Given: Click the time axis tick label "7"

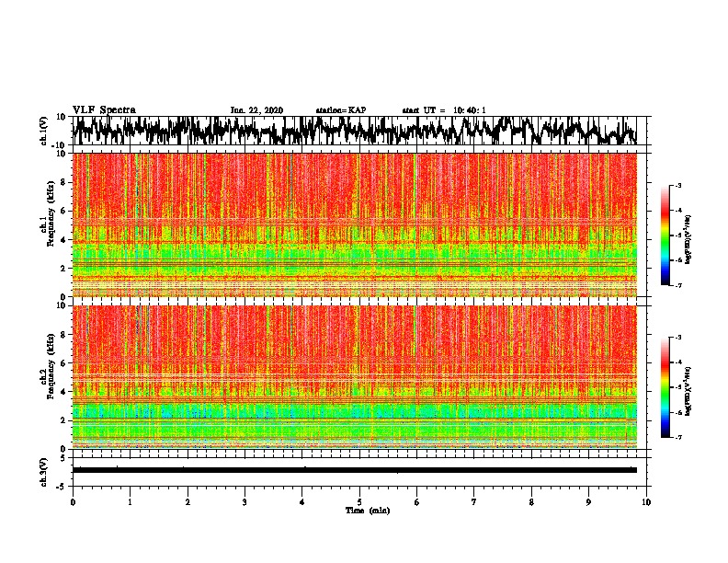Looking at the screenshot, I should [x=474, y=502].
